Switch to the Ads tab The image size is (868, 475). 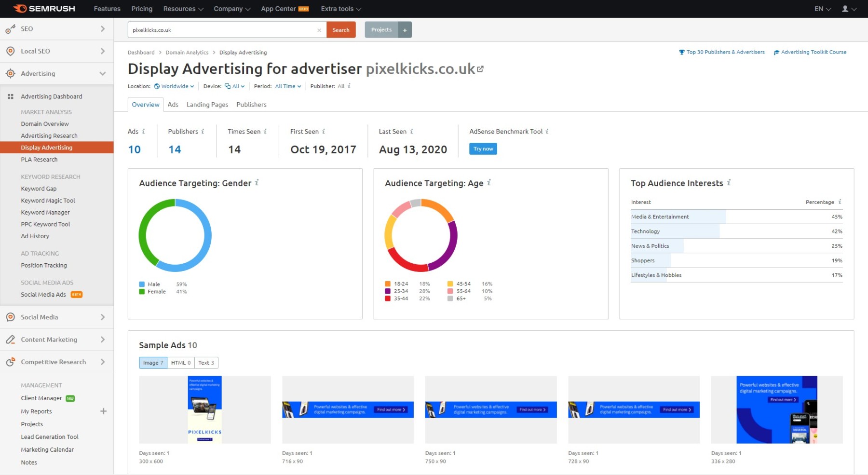(x=173, y=105)
